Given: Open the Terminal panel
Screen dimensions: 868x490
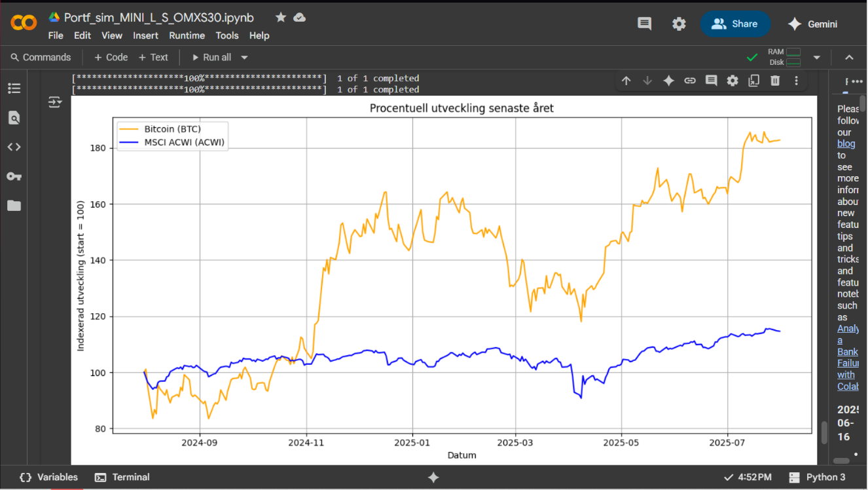Looking at the screenshot, I should click(x=122, y=477).
